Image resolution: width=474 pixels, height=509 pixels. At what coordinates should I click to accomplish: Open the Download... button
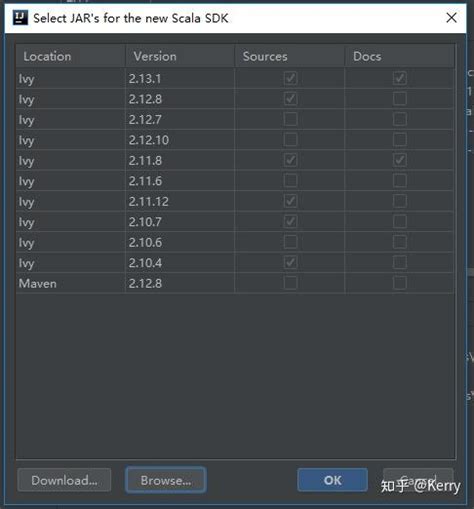click(x=64, y=480)
